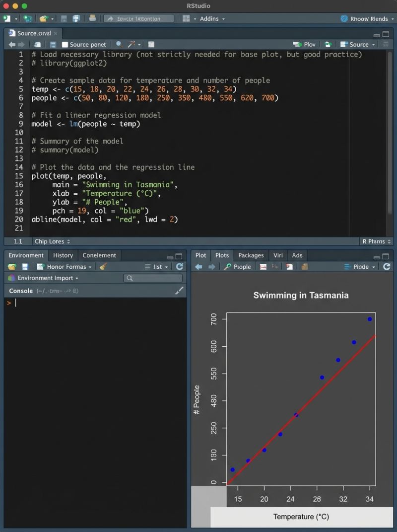Switch to the Packages tab

tap(251, 255)
